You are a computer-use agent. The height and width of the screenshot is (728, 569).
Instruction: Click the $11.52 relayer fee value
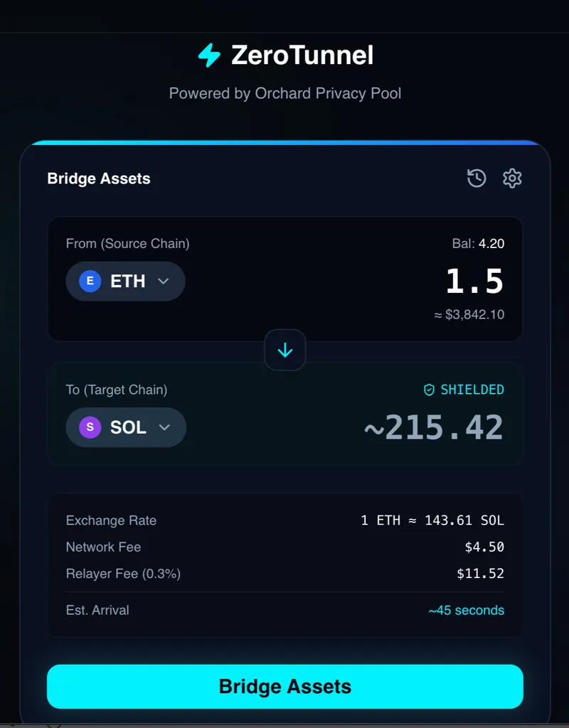[x=480, y=573]
